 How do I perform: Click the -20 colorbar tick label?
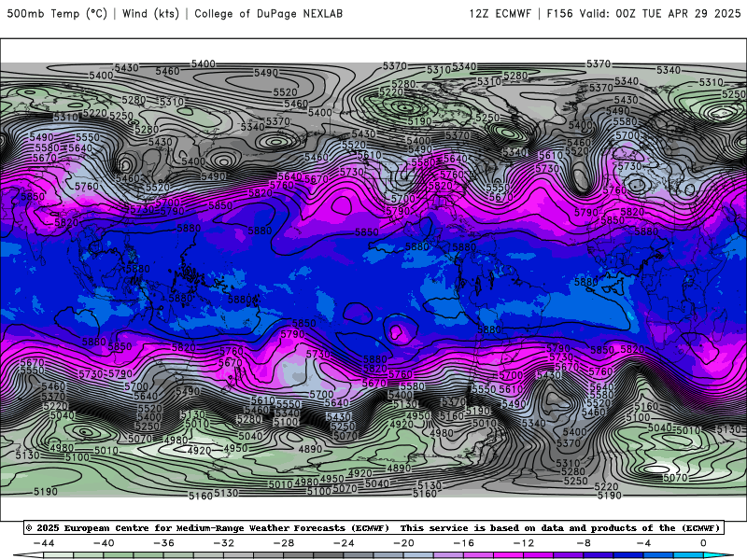point(403,543)
